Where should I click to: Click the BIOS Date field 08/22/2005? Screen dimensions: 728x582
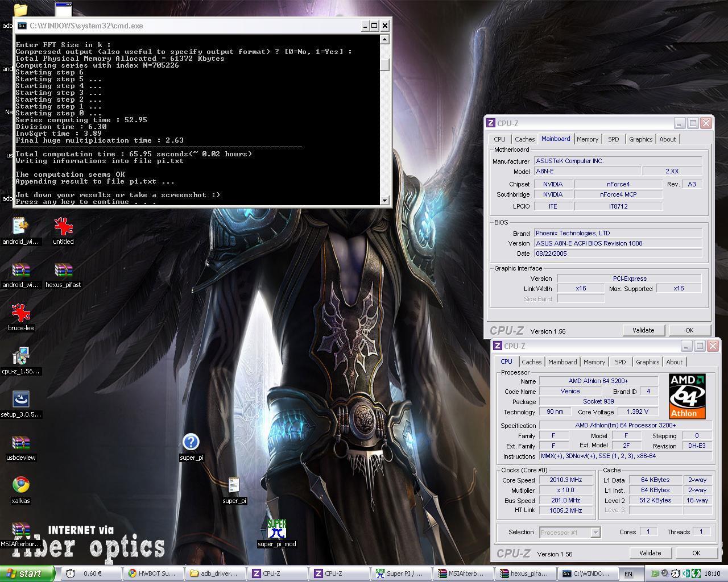click(x=618, y=253)
